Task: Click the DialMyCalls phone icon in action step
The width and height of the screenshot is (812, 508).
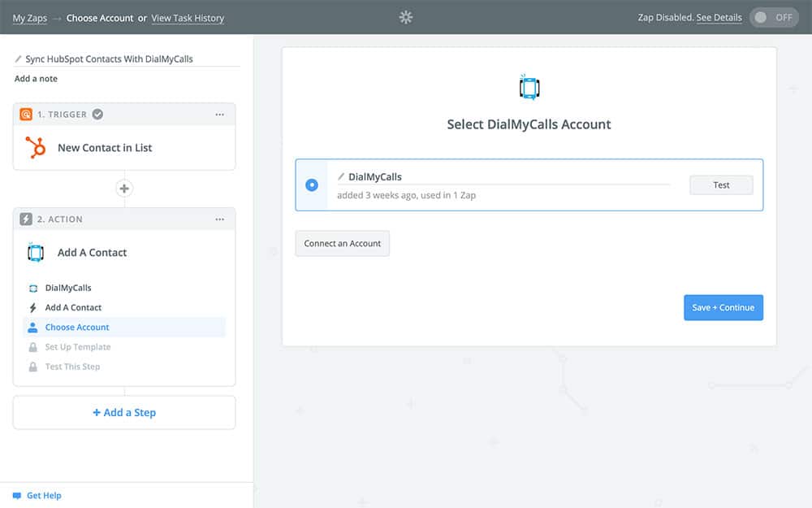Action: [x=35, y=253]
